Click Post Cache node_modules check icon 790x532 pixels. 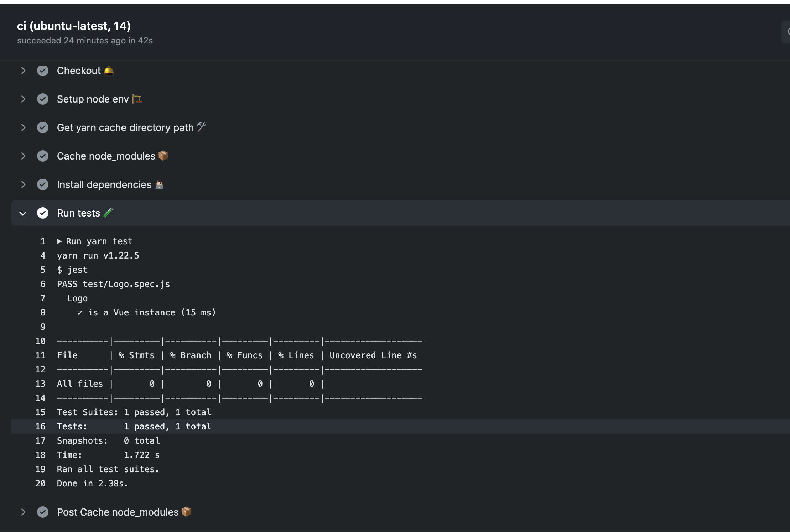point(43,512)
